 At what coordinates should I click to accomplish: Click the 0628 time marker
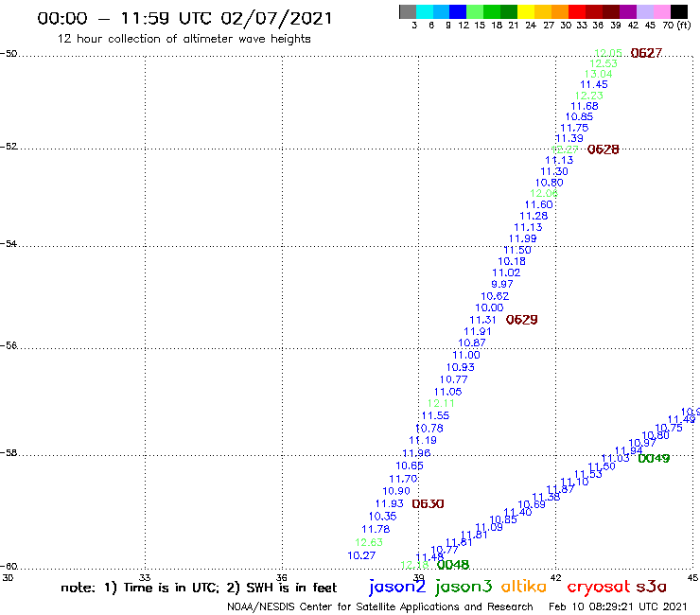(x=604, y=149)
